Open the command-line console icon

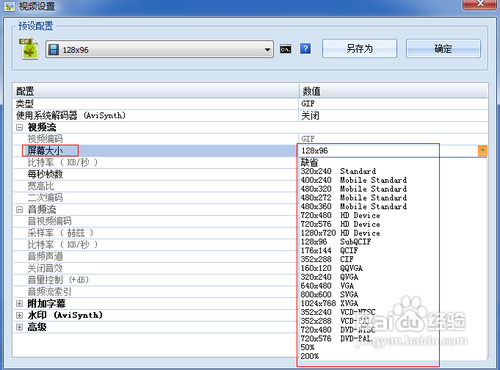tap(285, 49)
